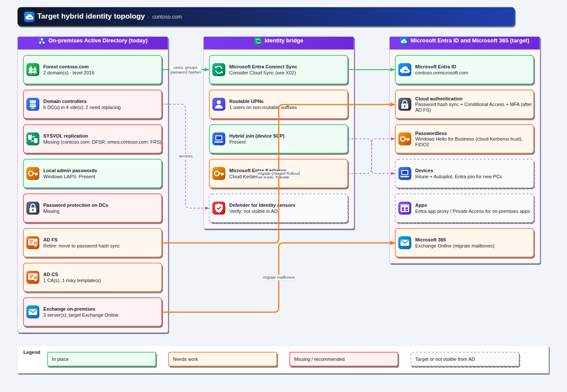The image size is (567, 392).
Task: Click '1 CA(s), 1 risky template(s)' text
Action: click(x=72, y=280)
